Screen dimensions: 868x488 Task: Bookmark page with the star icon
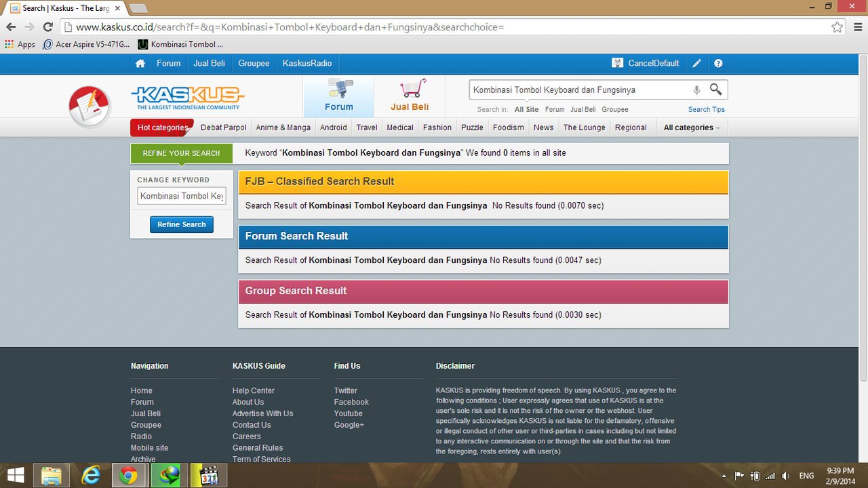point(837,27)
